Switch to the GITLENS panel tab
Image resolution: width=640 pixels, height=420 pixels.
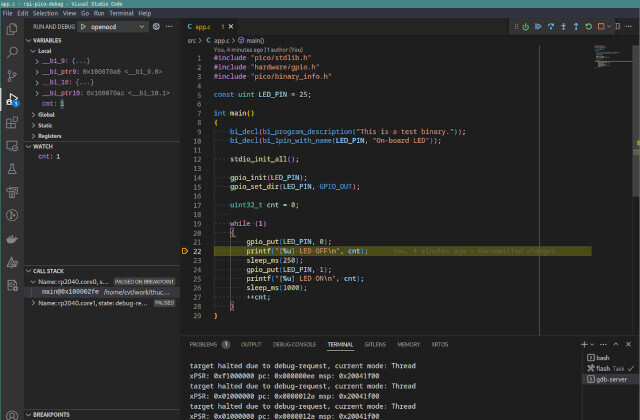click(375, 344)
